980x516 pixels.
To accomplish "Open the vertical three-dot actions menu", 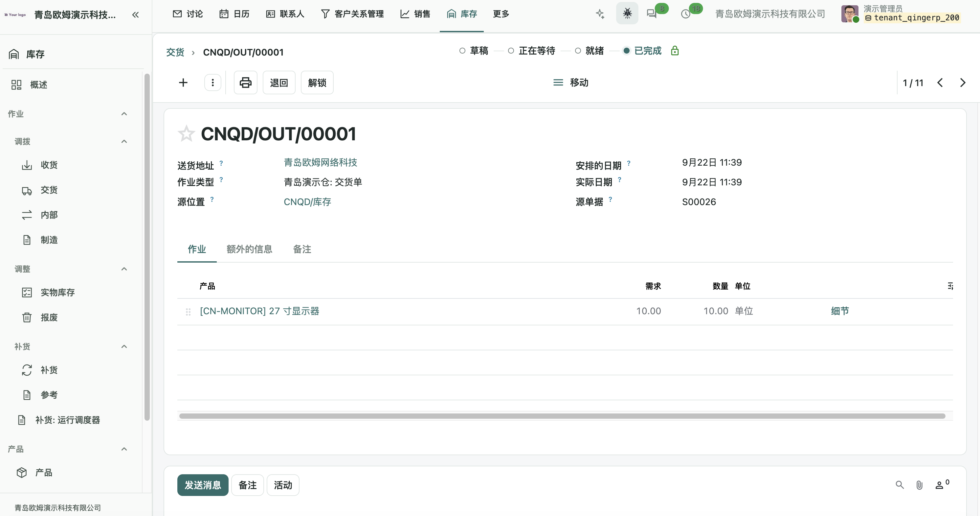I will click(x=213, y=82).
